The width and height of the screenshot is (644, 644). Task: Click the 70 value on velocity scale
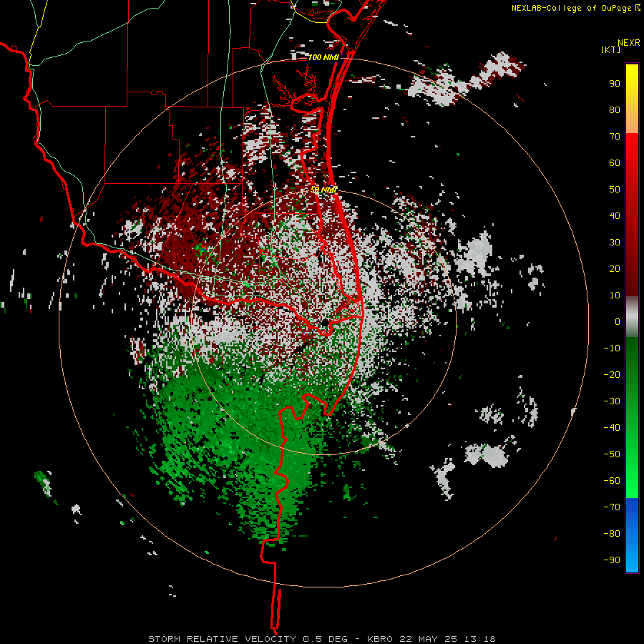pos(615,137)
